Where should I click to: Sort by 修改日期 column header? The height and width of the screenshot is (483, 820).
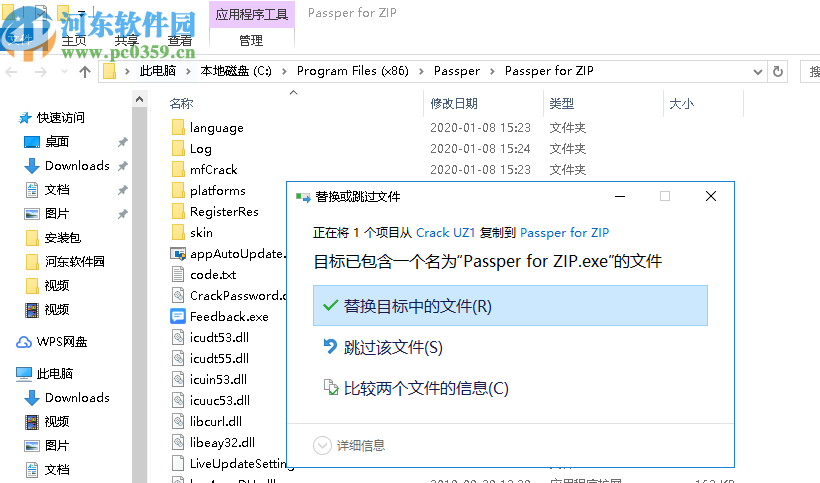pyautogui.click(x=454, y=104)
